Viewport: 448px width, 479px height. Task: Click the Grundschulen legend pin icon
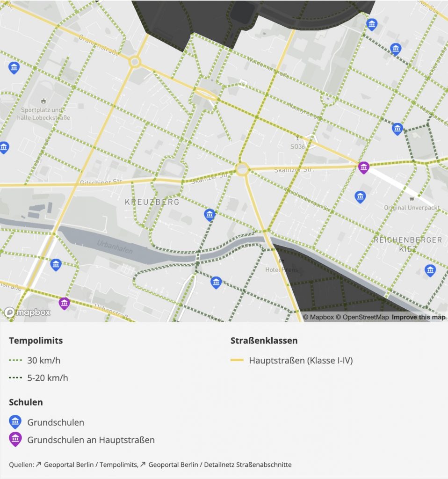15,422
